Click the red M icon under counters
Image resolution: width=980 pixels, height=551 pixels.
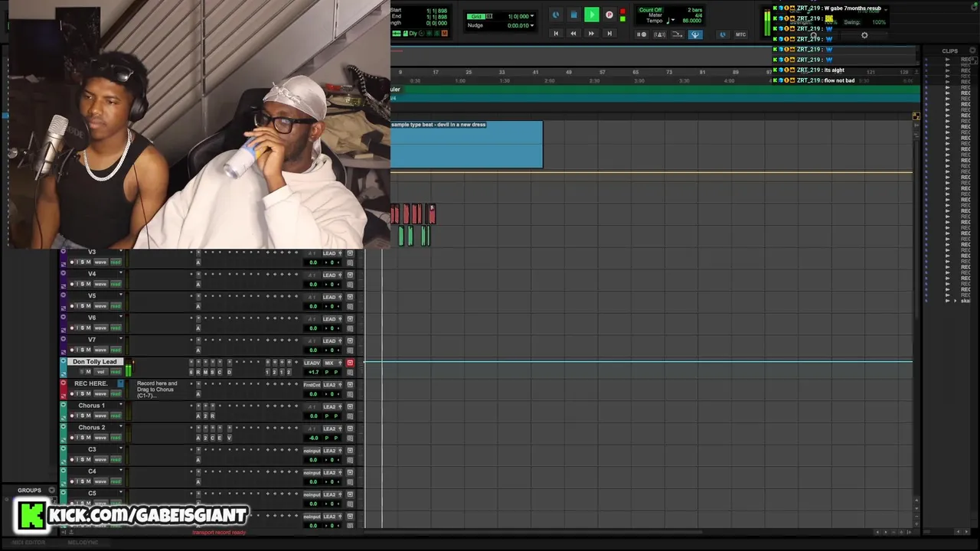point(445,34)
